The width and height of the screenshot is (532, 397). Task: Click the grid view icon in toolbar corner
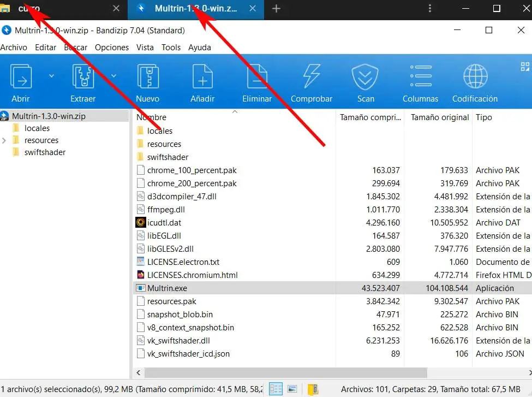(x=525, y=67)
